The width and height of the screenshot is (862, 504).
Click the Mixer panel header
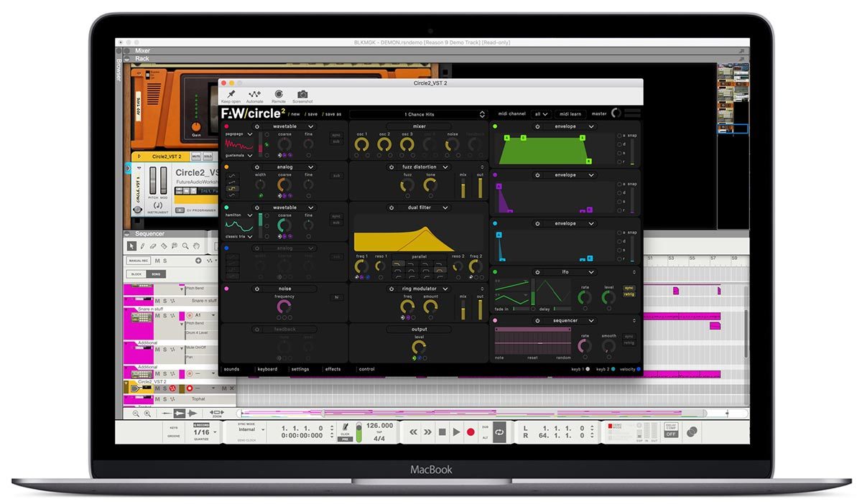coord(432,51)
